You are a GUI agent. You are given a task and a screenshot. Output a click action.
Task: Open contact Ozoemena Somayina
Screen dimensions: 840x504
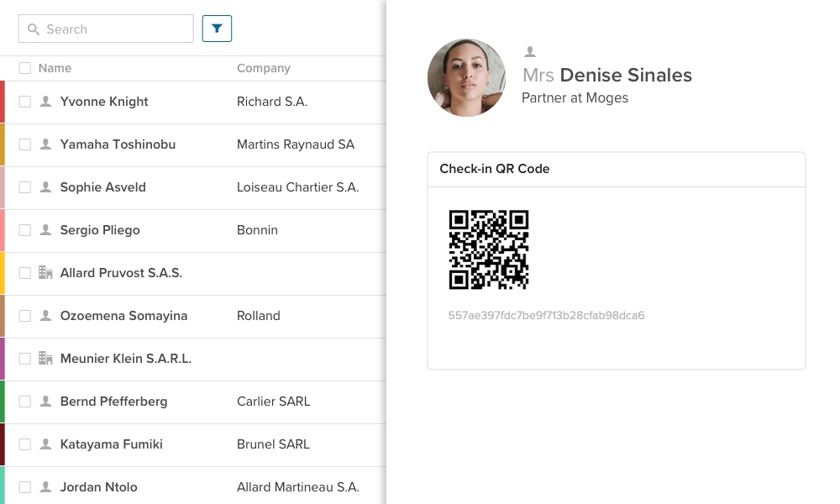click(123, 316)
